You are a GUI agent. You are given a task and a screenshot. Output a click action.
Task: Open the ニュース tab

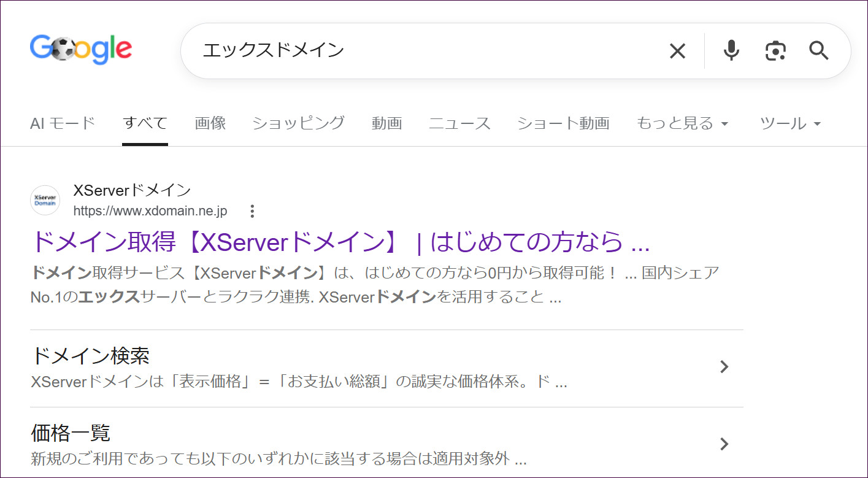459,123
